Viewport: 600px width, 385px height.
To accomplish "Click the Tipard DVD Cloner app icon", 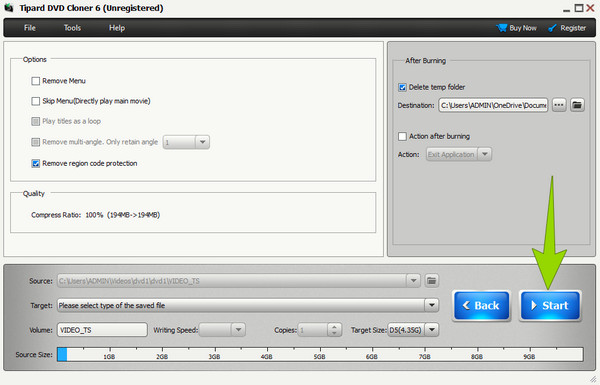I will (x=9, y=8).
